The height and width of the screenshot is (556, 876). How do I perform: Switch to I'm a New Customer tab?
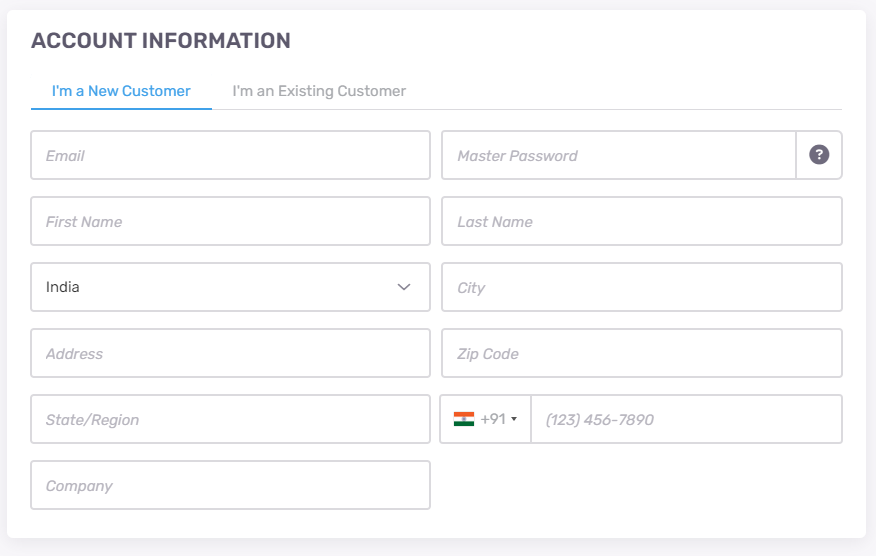[x=121, y=91]
